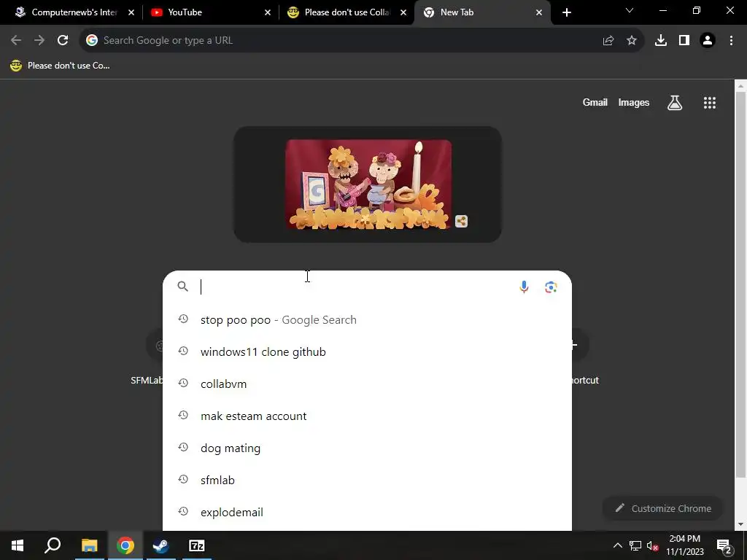Click the Google Doodle image
This screenshot has width=747, height=560.
[368, 184]
